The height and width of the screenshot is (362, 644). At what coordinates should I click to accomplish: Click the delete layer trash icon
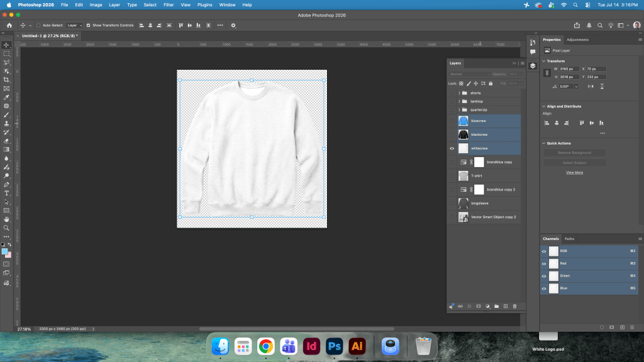click(514, 306)
